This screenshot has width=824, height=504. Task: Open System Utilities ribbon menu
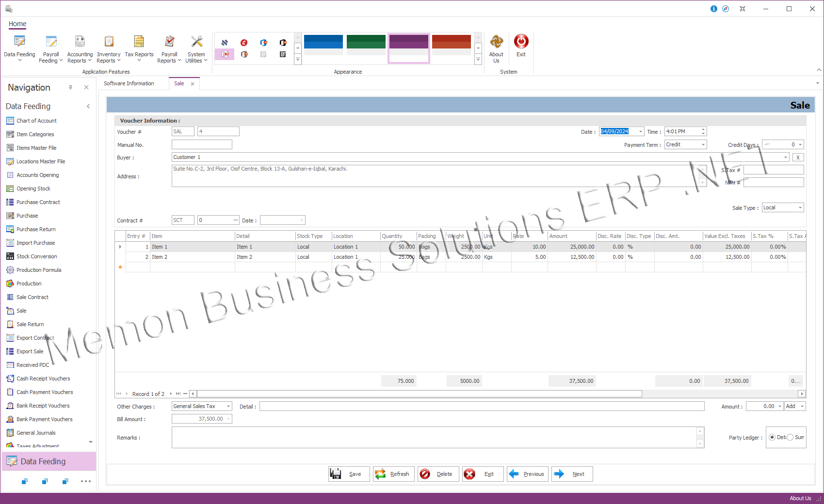[196, 48]
